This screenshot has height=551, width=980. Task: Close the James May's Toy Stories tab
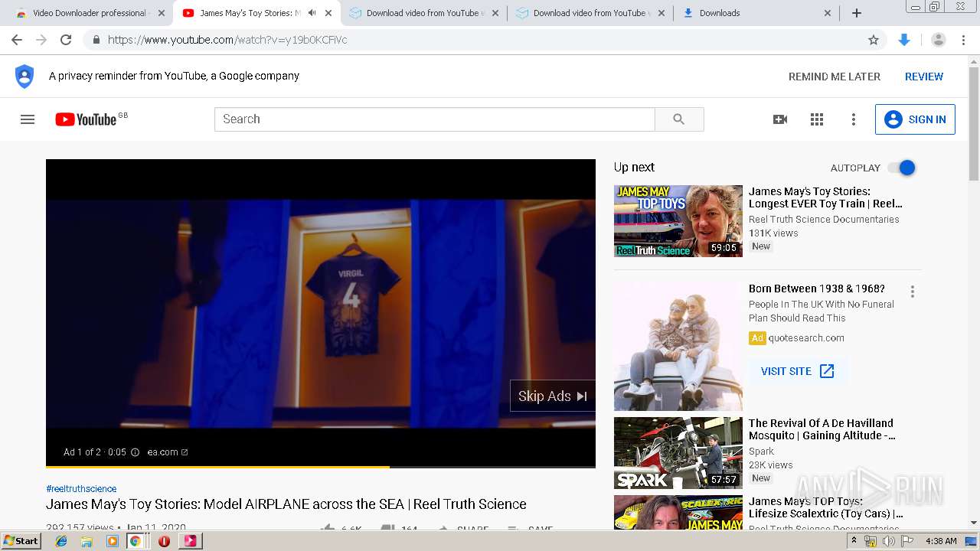pyautogui.click(x=328, y=13)
